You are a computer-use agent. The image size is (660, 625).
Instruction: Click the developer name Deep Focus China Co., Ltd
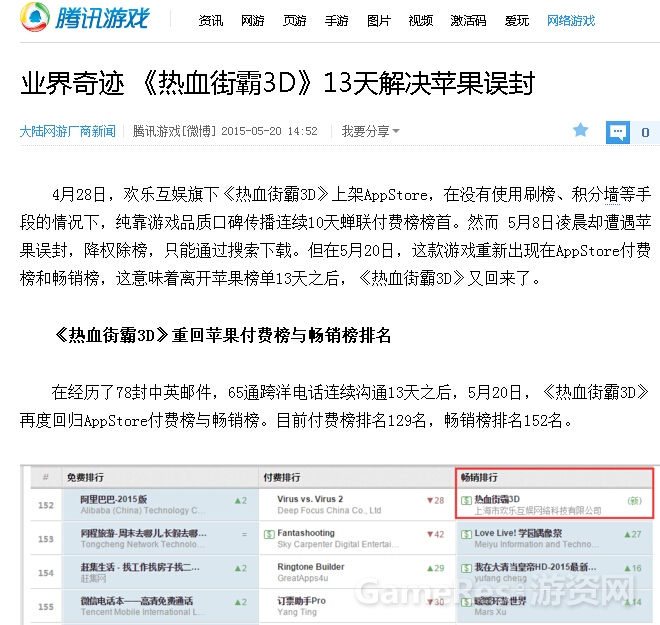(x=329, y=511)
